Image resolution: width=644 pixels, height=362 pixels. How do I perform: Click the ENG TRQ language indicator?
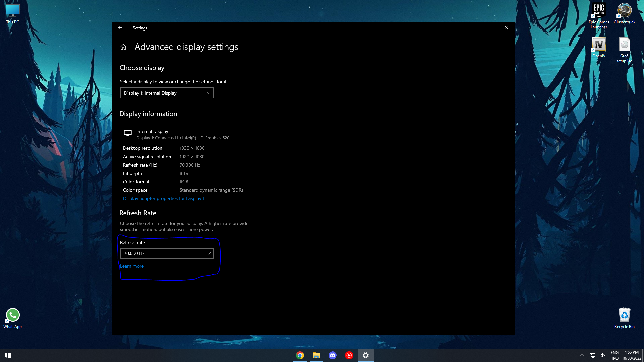click(614, 355)
